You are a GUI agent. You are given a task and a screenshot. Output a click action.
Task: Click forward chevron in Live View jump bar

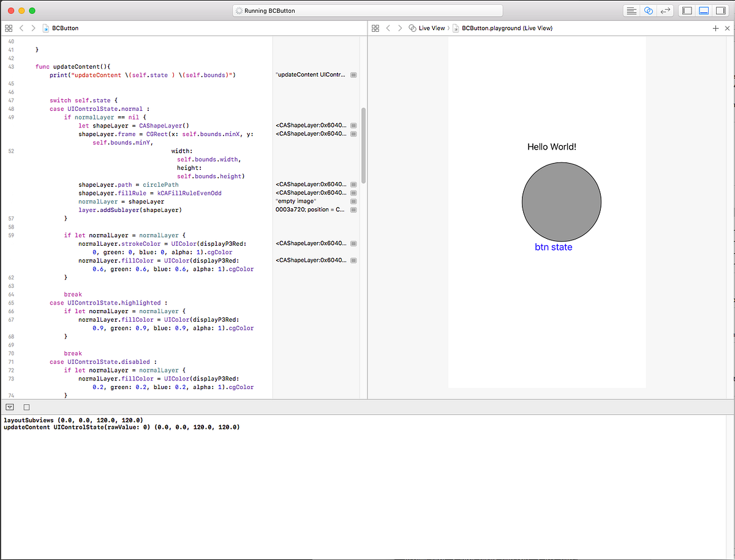pos(399,28)
